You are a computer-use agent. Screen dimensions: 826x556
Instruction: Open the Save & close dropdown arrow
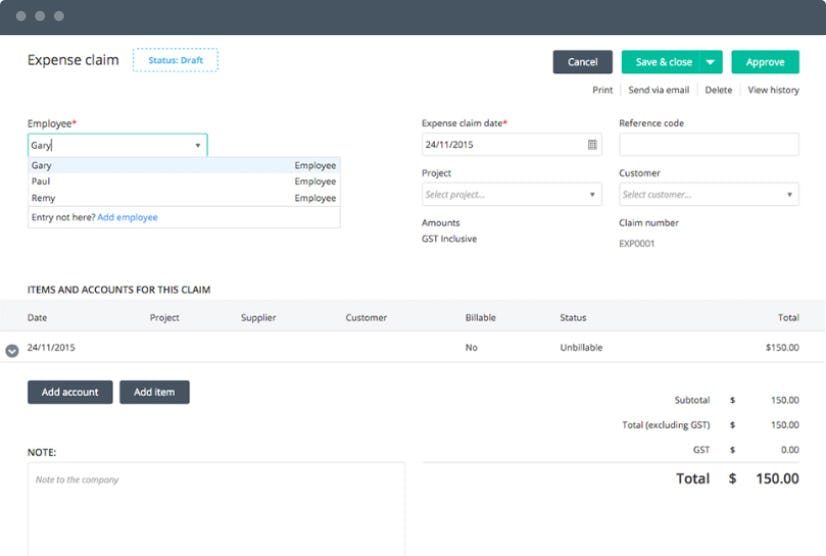point(710,62)
